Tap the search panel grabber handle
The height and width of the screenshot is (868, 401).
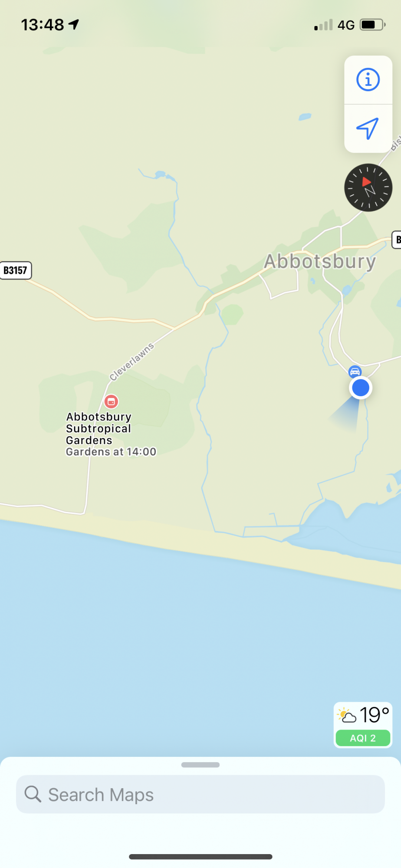[x=200, y=765]
